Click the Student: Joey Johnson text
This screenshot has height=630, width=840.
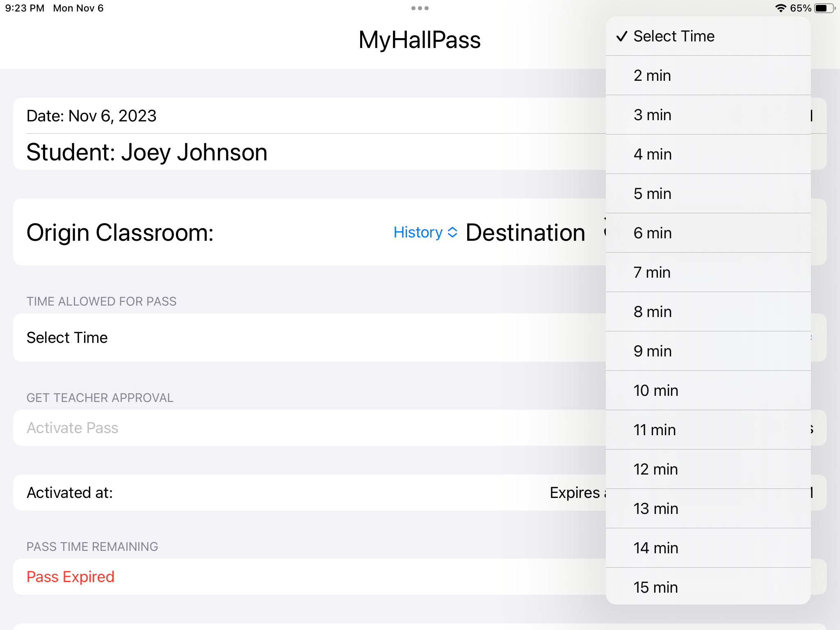click(x=147, y=152)
